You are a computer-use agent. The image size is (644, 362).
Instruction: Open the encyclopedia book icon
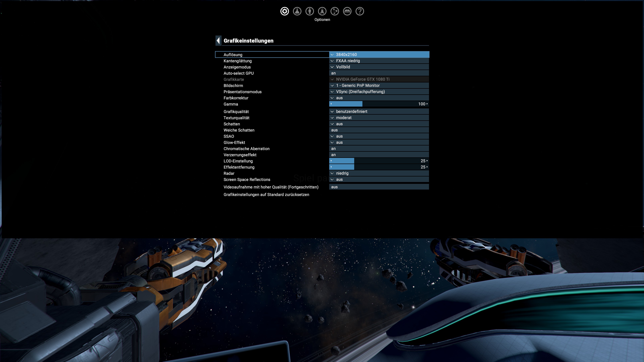347,11
